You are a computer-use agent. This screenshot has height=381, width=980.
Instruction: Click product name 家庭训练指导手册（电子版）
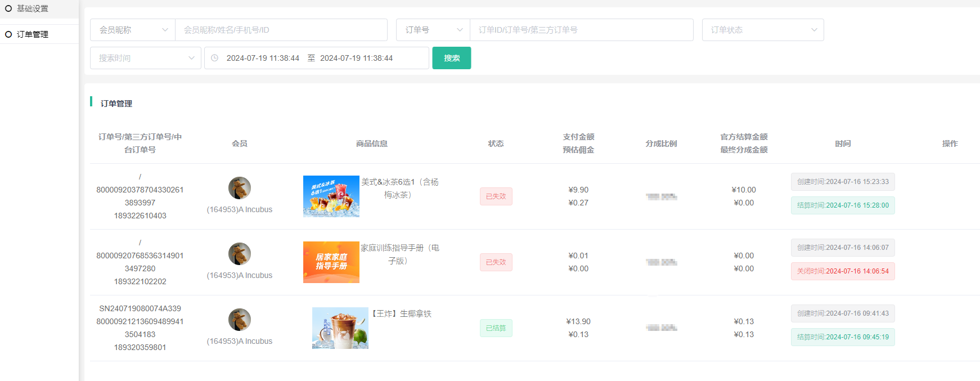[x=399, y=254]
